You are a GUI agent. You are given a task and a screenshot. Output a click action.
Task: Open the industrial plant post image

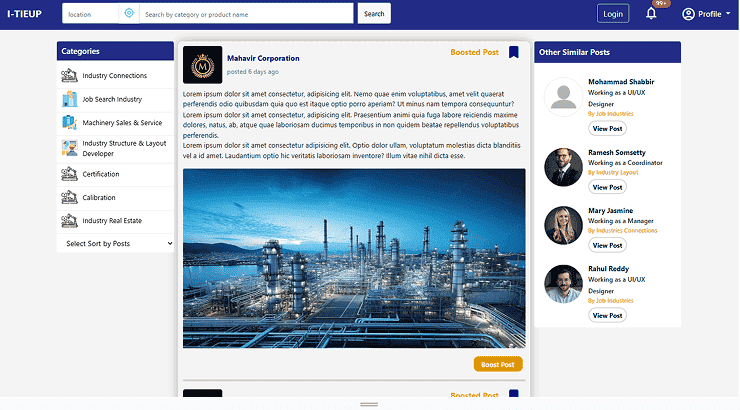(354, 258)
